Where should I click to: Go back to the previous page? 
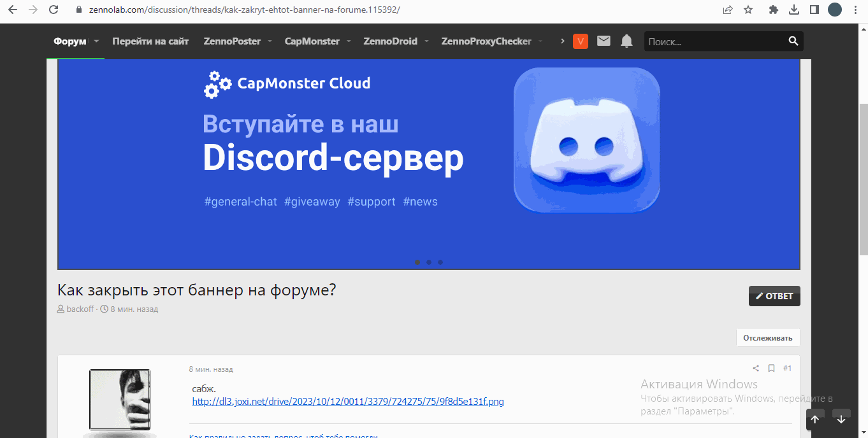12,10
